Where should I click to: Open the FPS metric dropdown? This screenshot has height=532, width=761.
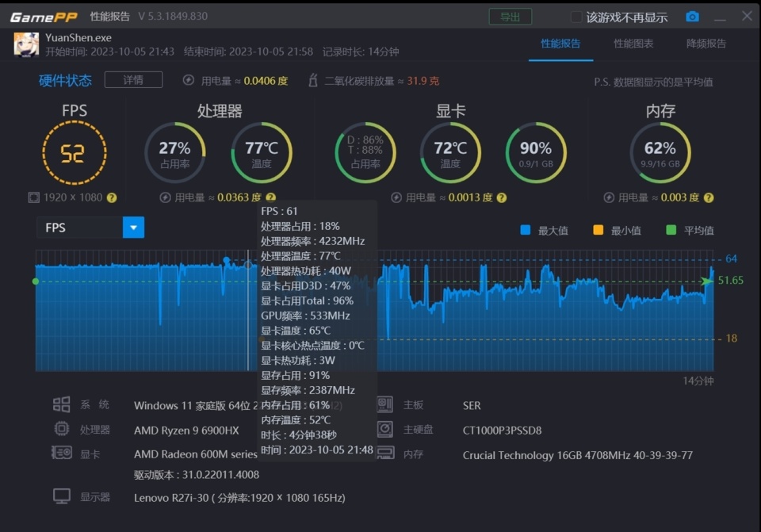click(133, 228)
